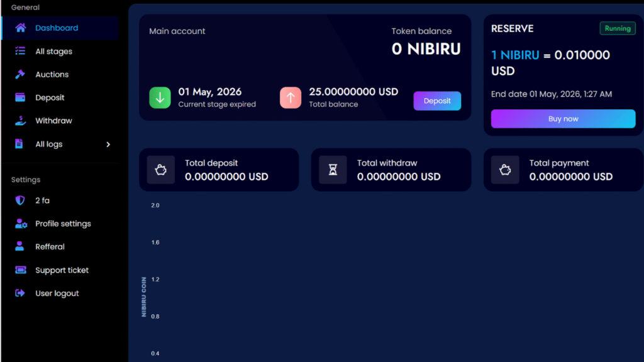Screen dimensions: 644x362
Task: Click the Profile settings user-gear icon
Action: pos(21,224)
